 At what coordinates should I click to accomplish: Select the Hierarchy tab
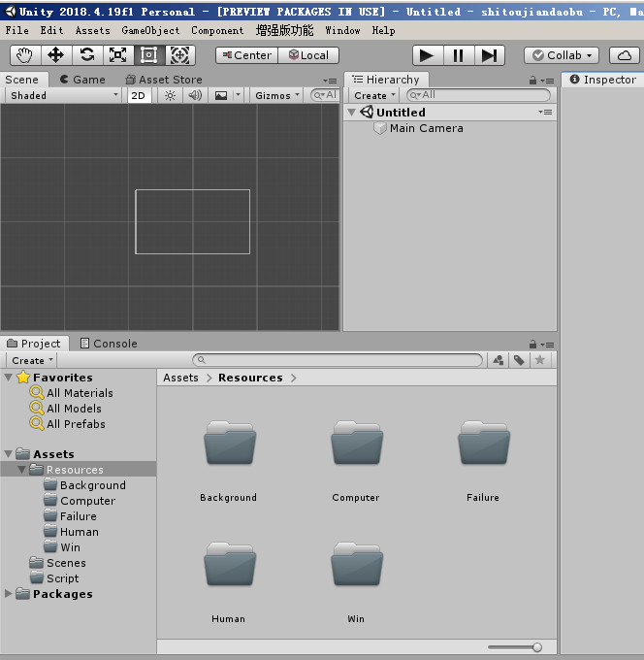(x=386, y=80)
